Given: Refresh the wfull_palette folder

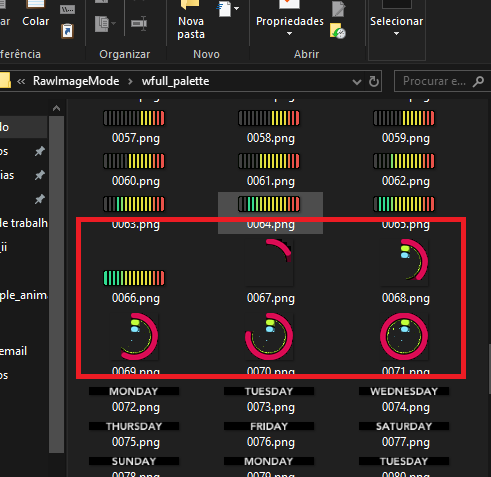Looking at the screenshot, I should [x=374, y=81].
